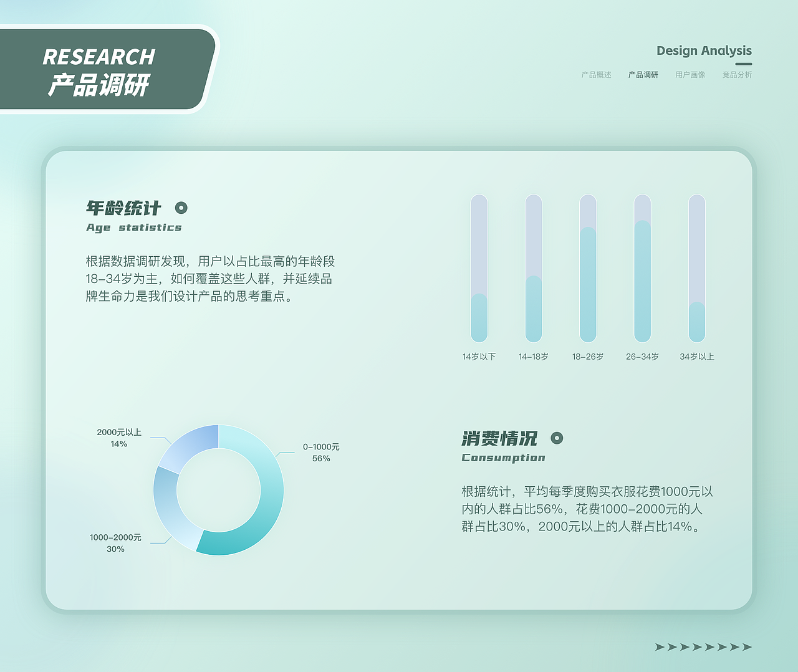This screenshot has width=798, height=672.
Task: Select the 14岁以下 age bar
Action: pyautogui.click(x=479, y=268)
